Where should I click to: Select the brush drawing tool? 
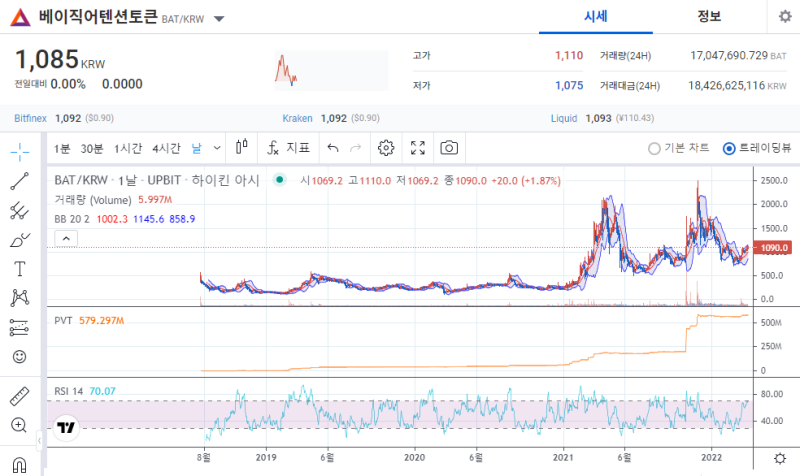19,239
